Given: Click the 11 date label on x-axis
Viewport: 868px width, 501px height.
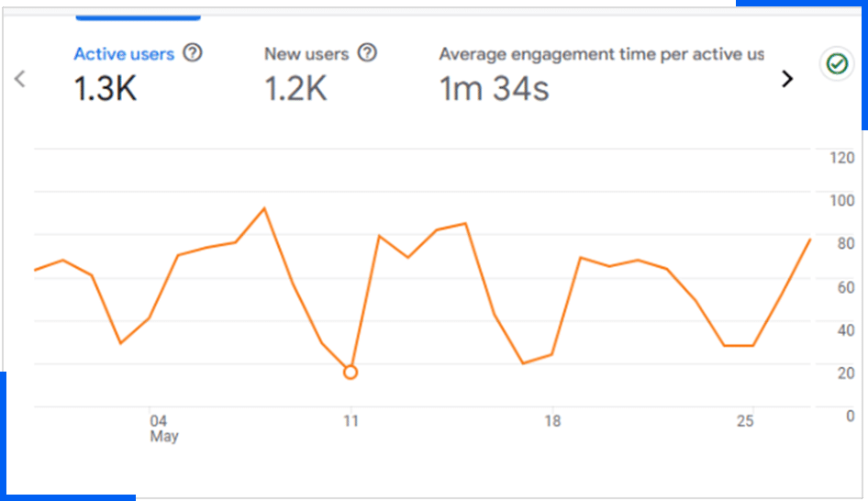Looking at the screenshot, I should (351, 421).
